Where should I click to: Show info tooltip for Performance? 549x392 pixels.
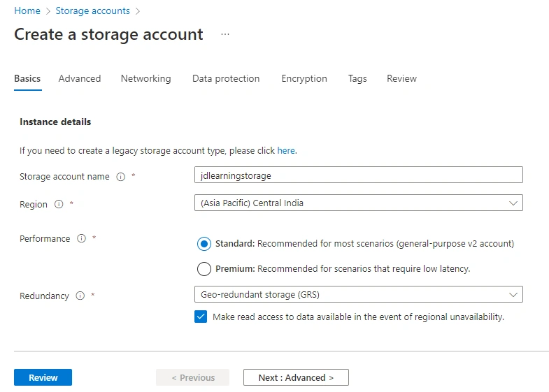82,238
